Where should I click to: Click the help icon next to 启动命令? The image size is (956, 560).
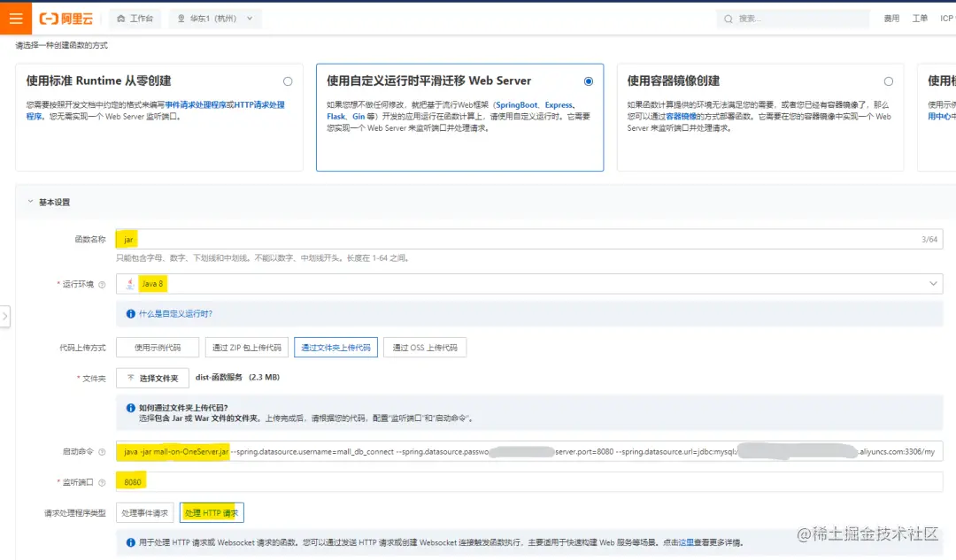(102, 452)
